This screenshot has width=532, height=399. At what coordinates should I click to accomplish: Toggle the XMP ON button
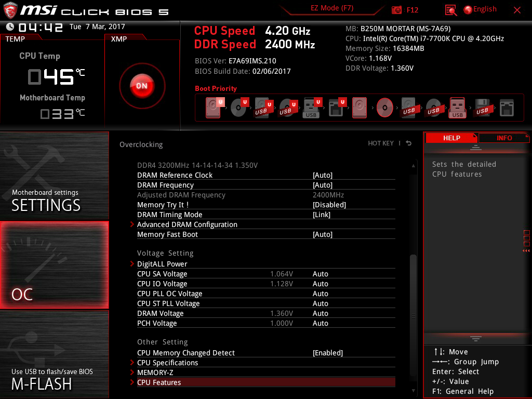(x=142, y=86)
